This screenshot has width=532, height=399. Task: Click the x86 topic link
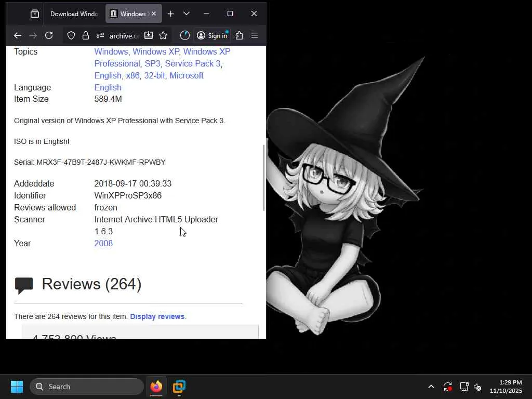coord(132,75)
